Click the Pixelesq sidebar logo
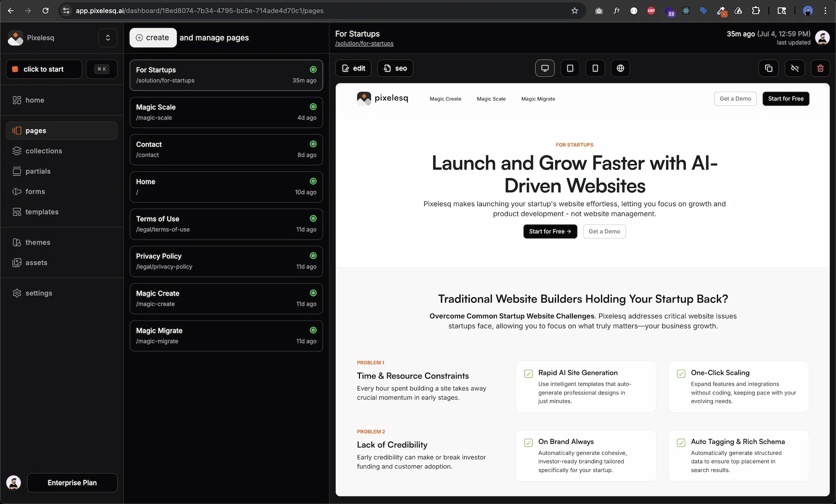 tap(15, 38)
